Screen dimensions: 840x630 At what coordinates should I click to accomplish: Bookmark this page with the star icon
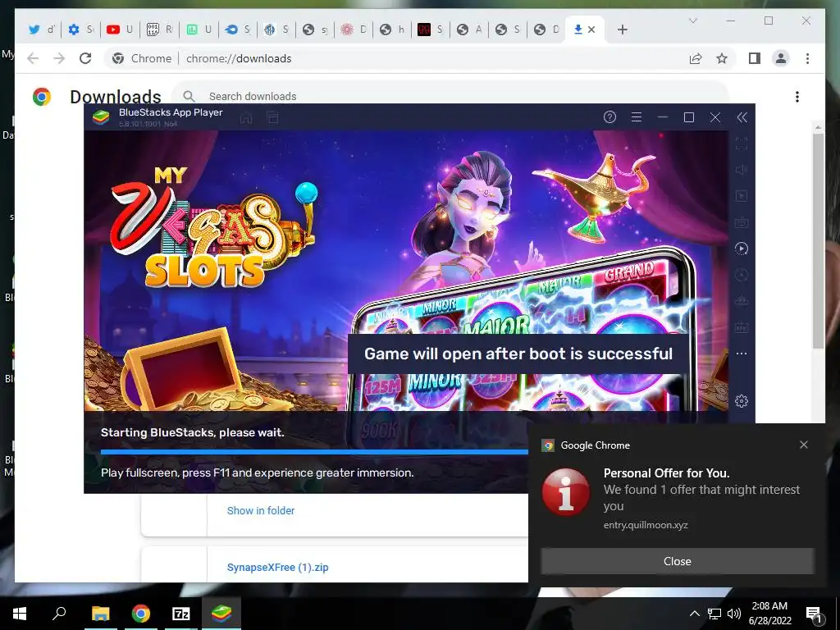point(722,58)
